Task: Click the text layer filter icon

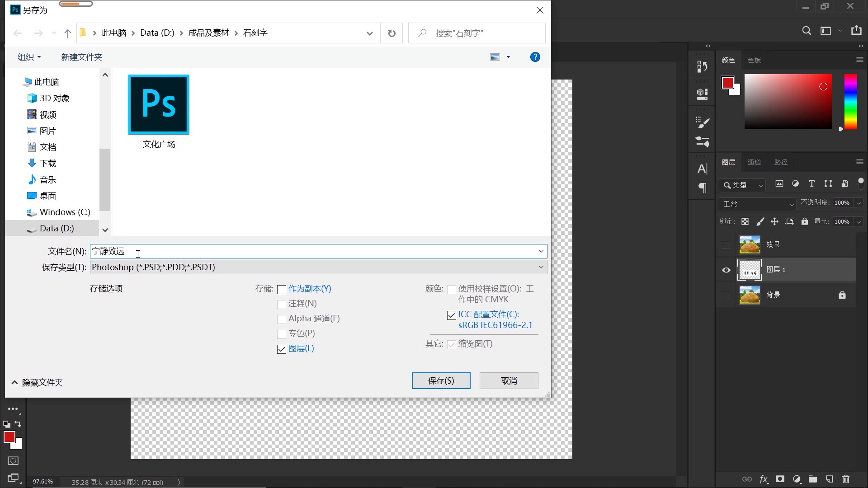Action: [811, 183]
